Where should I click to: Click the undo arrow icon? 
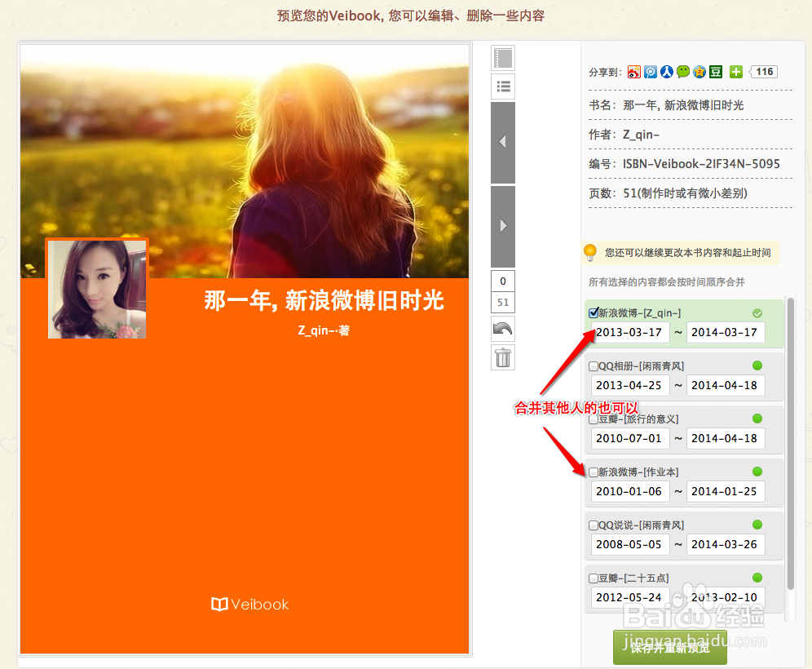(503, 329)
